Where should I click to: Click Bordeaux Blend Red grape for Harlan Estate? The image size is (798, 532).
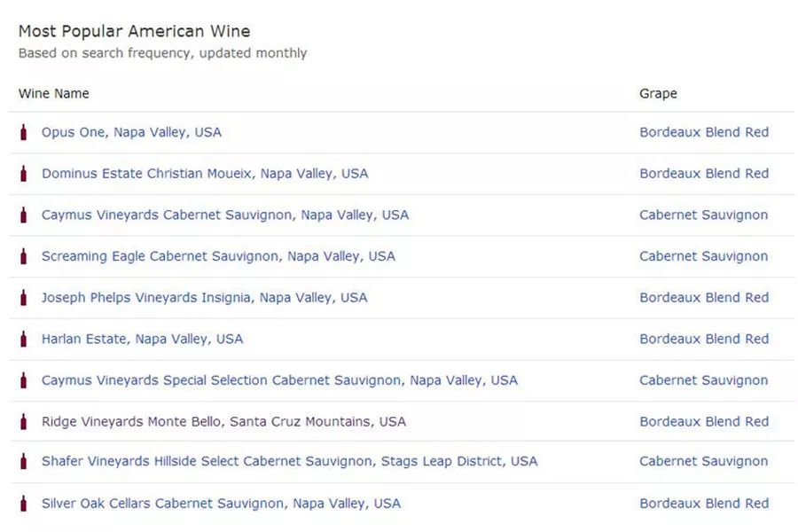point(704,339)
